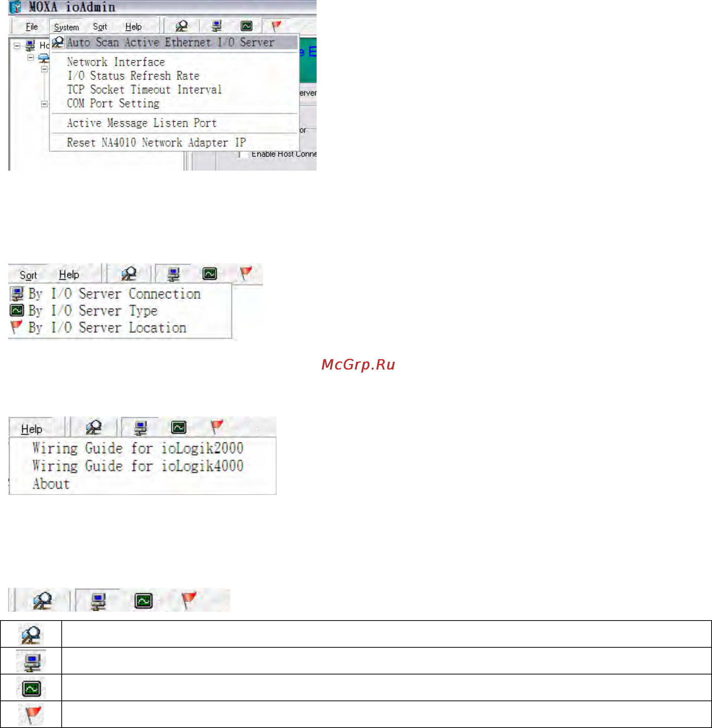This screenshot has height=728, width=712.
Task: Click the MOXA ioAdmin title bar app icon
Action: point(14,7)
